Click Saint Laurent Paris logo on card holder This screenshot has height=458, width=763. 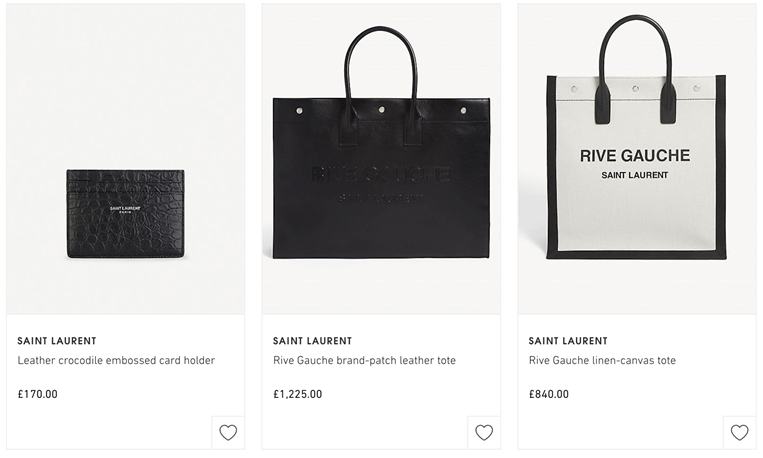(125, 210)
